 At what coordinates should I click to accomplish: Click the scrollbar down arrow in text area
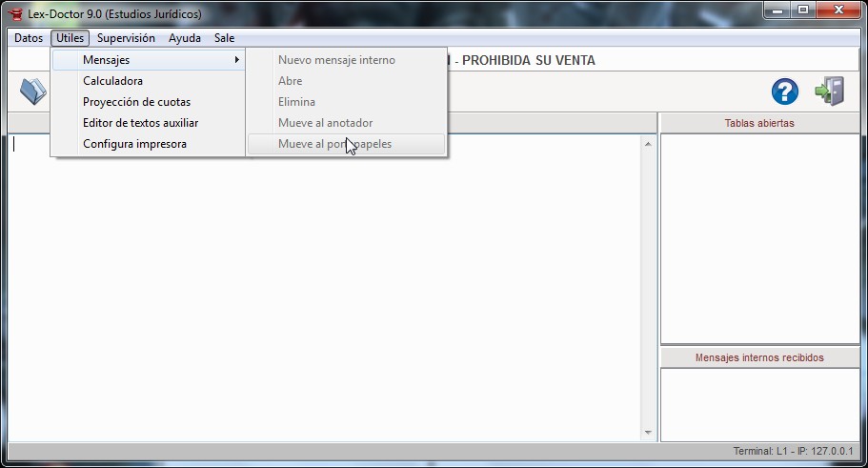point(648,433)
